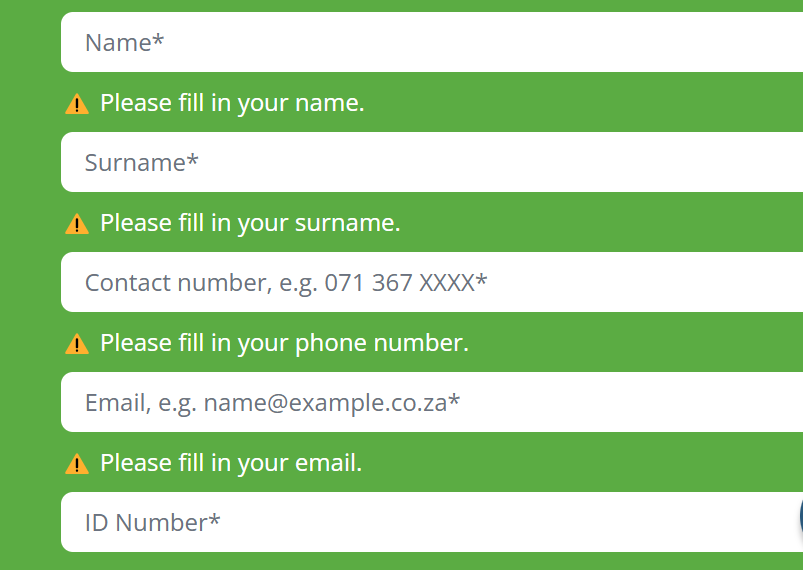
Task: Click the 'Please fill in your phone number.' text
Action: [x=284, y=343]
